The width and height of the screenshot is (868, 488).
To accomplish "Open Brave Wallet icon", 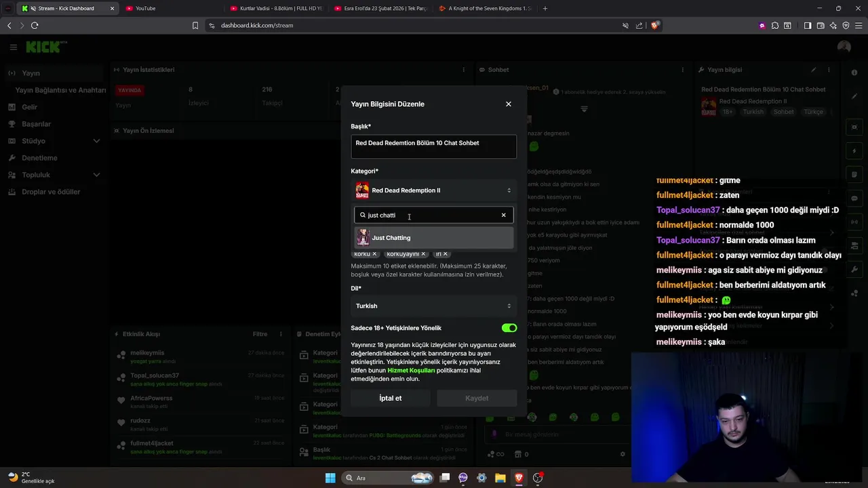I will [x=821, y=25].
